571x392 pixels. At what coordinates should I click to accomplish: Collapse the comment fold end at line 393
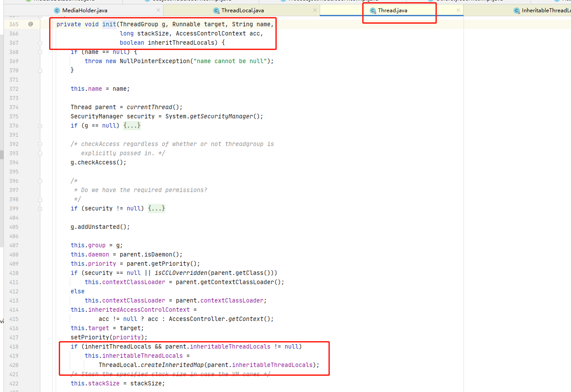(40, 153)
